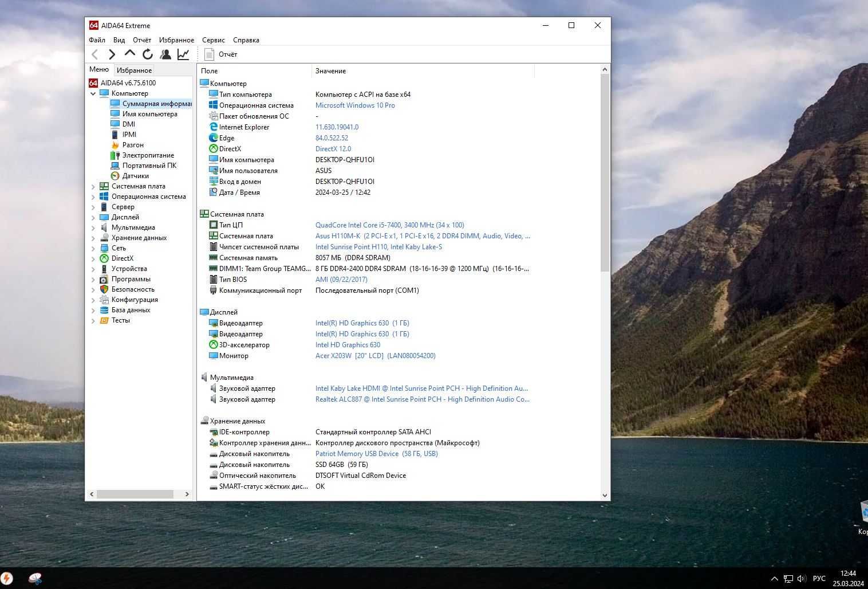Click the Конфигурация gear icon
Viewport: 868px width, 589px height.
(104, 300)
